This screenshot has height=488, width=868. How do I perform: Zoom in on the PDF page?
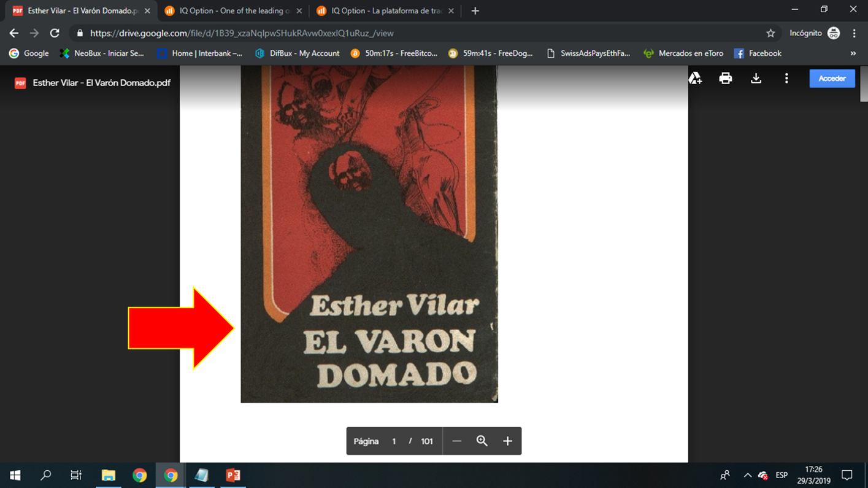(507, 441)
